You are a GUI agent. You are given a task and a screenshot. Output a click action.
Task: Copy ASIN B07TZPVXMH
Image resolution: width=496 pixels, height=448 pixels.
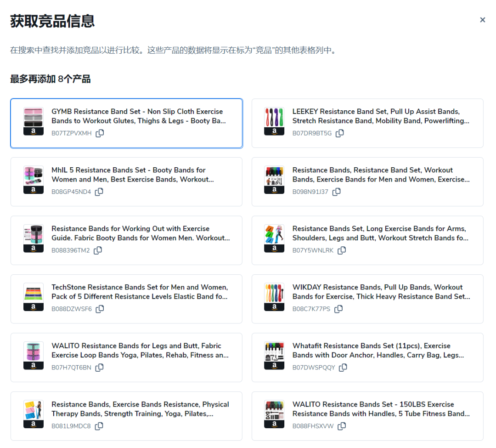(100, 133)
